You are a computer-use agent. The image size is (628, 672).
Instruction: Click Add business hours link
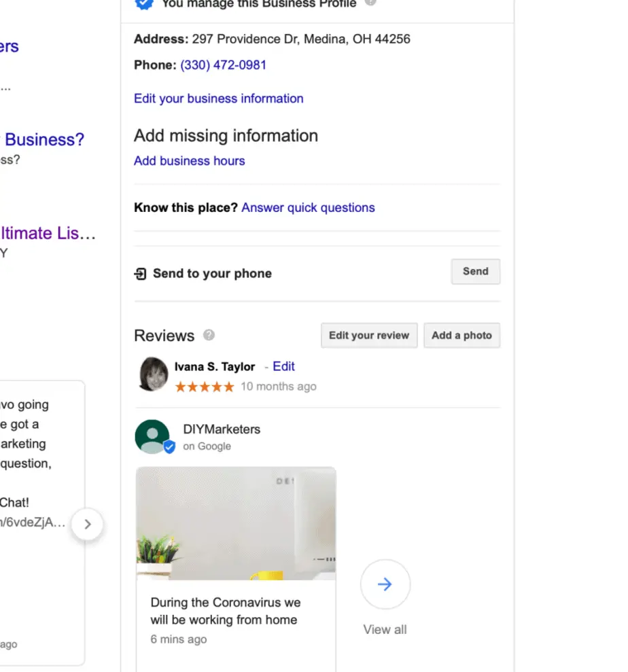[190, 161]
